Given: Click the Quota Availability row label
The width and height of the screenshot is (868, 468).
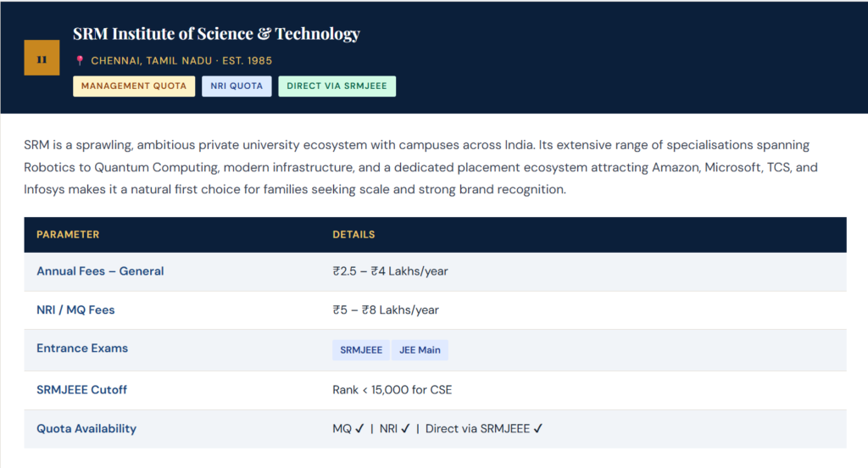Looking at the screenshot, I should pos(86,429).
